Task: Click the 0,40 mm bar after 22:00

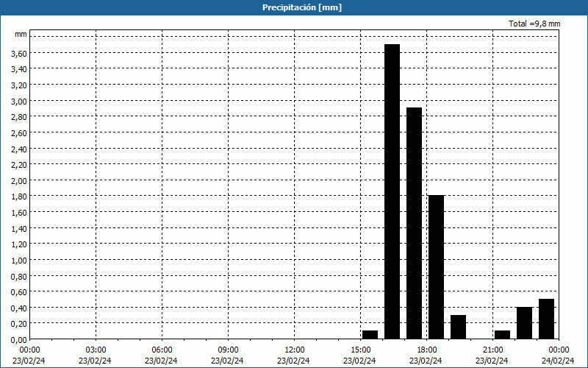Action: point(524,323)
